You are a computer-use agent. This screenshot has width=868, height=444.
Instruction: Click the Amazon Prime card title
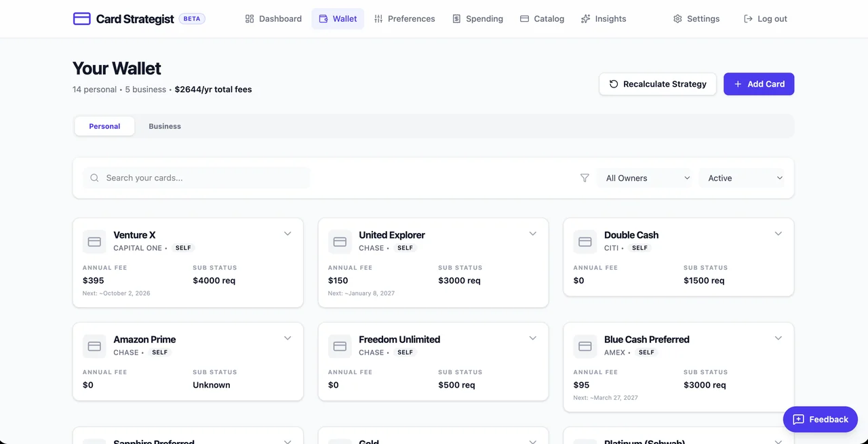point(144,340)
